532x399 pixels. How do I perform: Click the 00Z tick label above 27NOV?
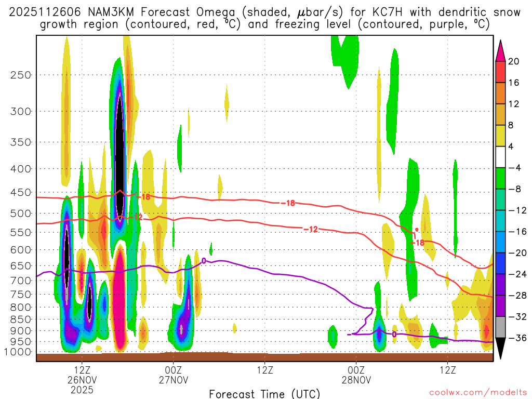174,370
